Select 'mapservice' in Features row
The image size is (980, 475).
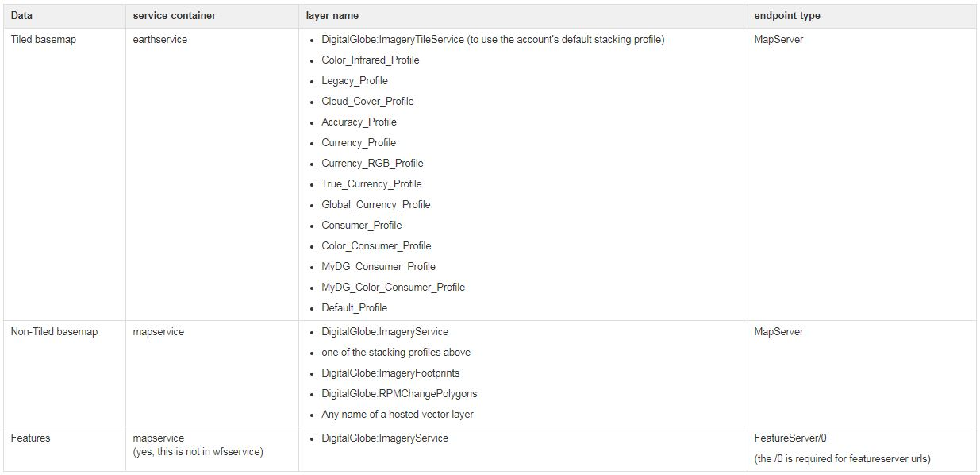[x=158, y=438]
